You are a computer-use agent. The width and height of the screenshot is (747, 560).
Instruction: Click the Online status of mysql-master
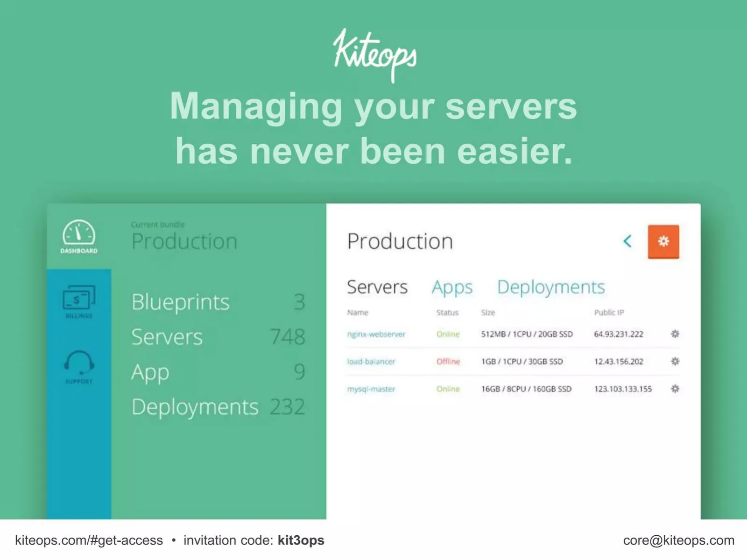(448, 389)
